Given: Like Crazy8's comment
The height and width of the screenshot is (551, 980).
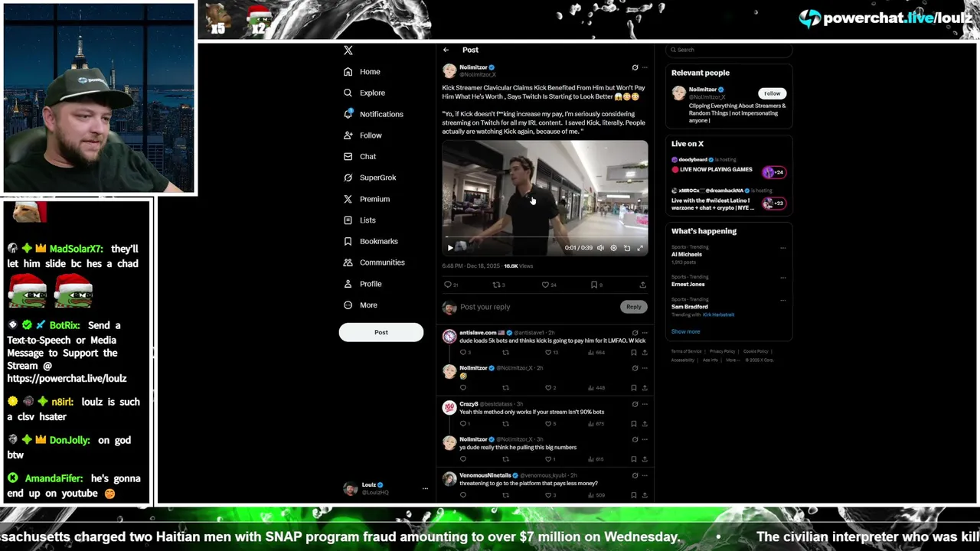Looking at the screenshot, I should 550,424.
